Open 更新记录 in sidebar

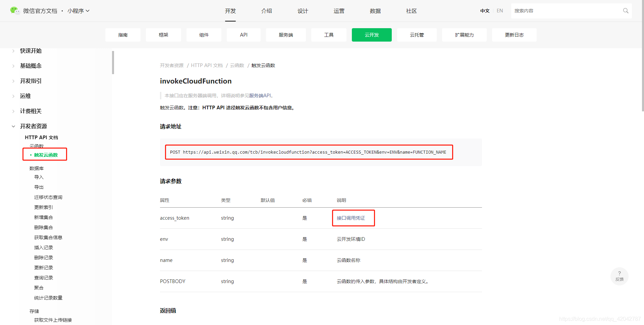click(44, 268)
